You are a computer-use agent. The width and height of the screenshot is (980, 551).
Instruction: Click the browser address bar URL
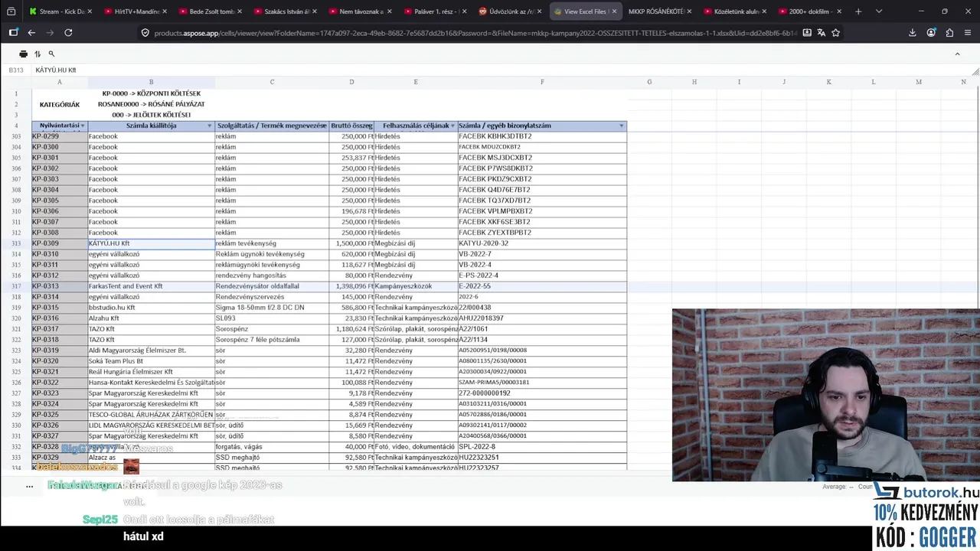tap(475, 33)
